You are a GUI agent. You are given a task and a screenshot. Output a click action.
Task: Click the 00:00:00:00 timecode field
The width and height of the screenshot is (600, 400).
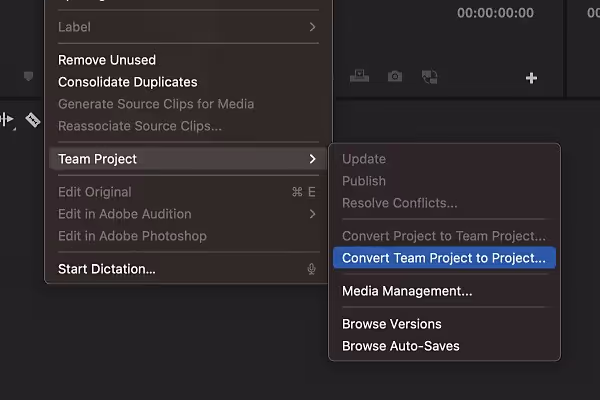coord(495,13)
